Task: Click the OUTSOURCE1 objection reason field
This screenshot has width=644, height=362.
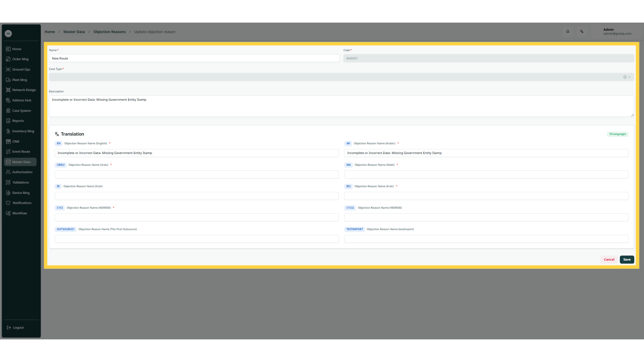Action: point(197,239)
